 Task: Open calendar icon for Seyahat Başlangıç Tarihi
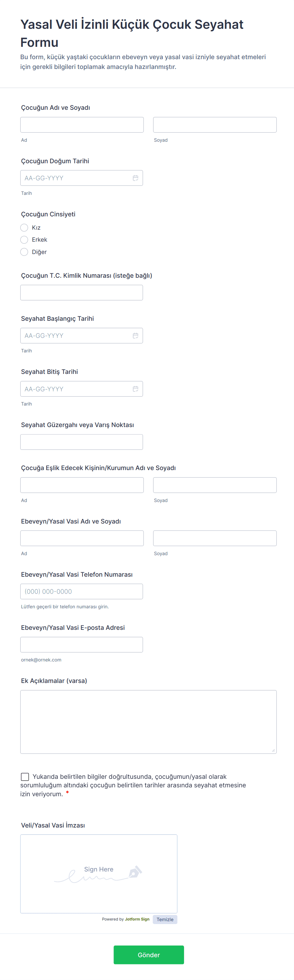[135, 336]
